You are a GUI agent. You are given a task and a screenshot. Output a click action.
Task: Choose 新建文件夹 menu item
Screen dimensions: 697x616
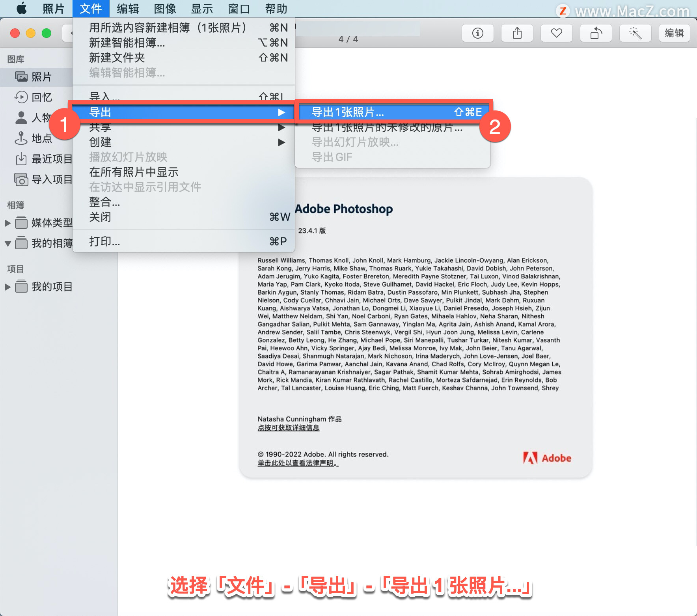coord(184,58)
